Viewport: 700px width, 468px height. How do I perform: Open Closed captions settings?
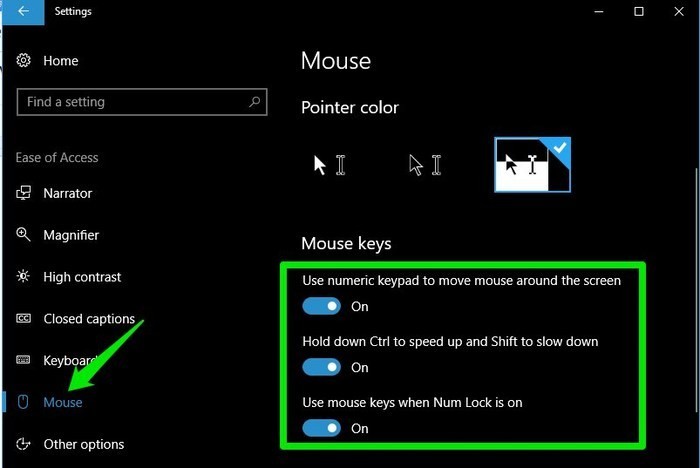point(89,319)
